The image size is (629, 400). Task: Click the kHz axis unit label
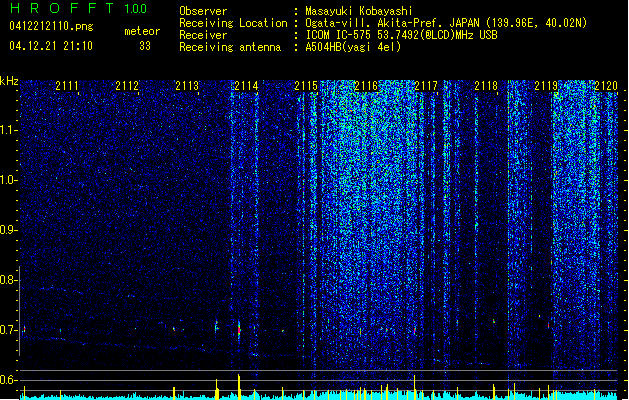9,81
